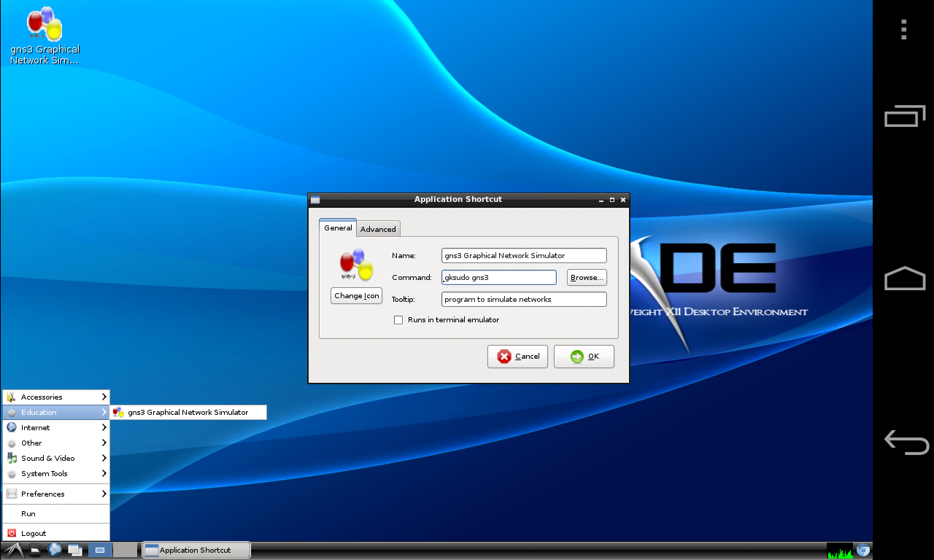The height and width of the screenshot is (560, 934).
Task: Enable Runs in terminal emulator checkbox
Action: (398, 320)
